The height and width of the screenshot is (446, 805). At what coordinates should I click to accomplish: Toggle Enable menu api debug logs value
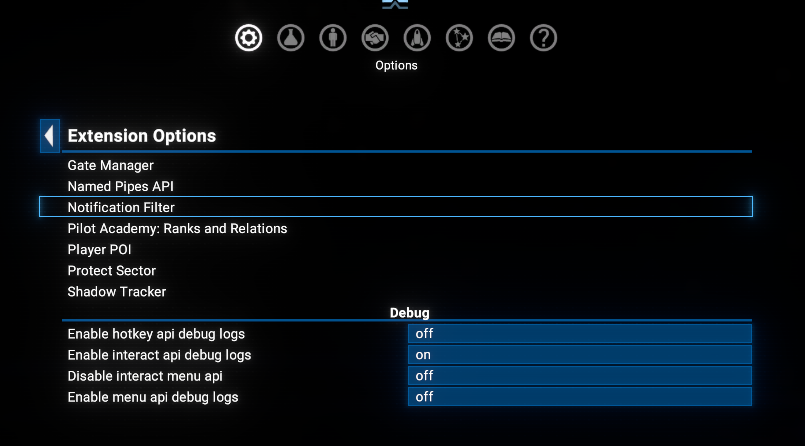click(580, 397)
